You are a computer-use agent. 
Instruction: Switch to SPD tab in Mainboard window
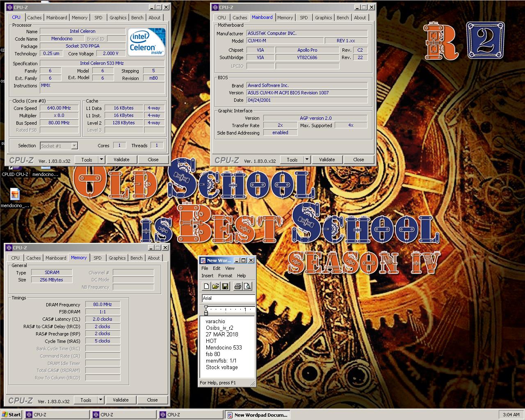[x=304, y=18]
